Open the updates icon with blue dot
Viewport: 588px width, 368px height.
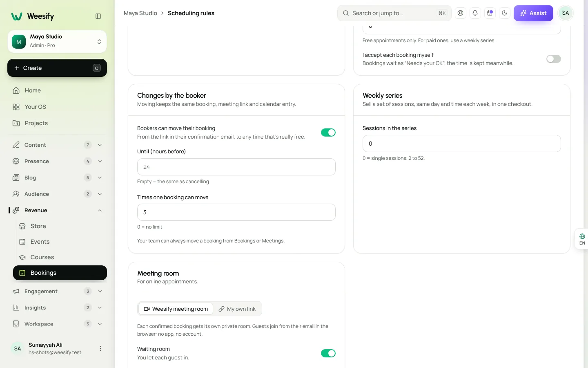490,13
